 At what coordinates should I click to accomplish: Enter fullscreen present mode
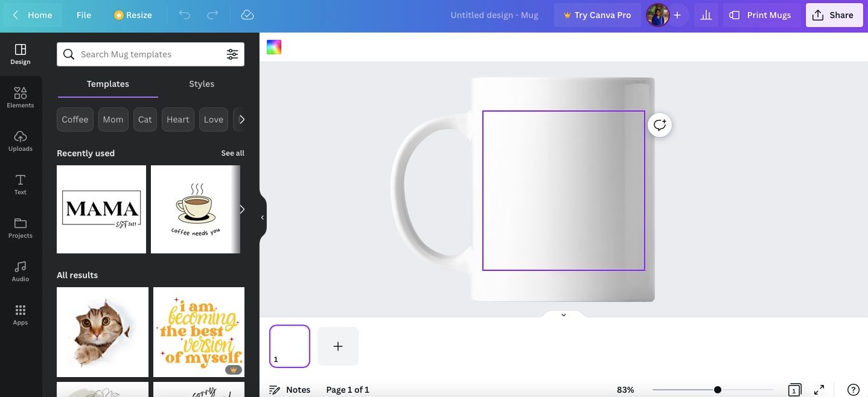[819, 390]
